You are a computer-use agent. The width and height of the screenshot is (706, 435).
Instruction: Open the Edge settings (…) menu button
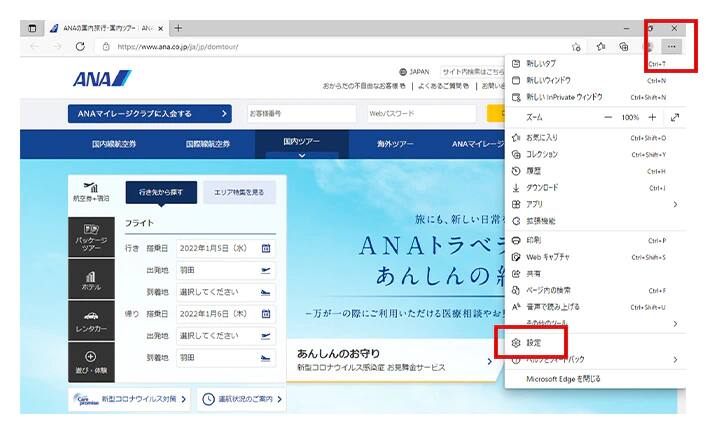(671, 46)
